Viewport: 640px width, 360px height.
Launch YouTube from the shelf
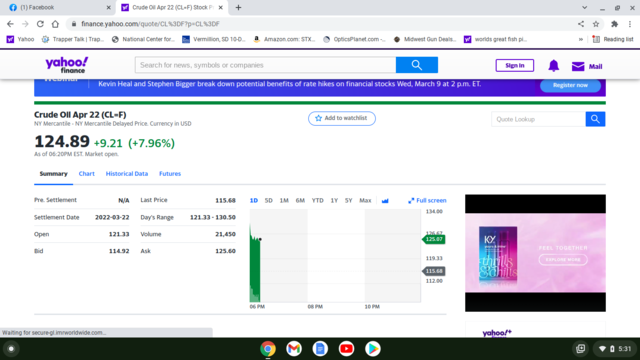coord(346,349)
